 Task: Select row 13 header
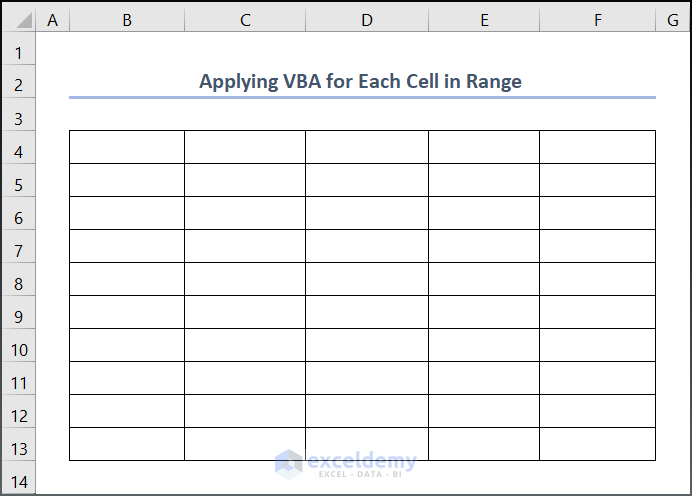pyautogui.click(x=18, y=449)
